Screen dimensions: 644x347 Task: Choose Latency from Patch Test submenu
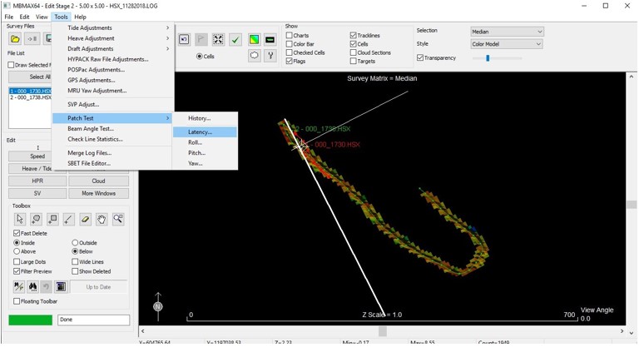[x=205, y=132]
